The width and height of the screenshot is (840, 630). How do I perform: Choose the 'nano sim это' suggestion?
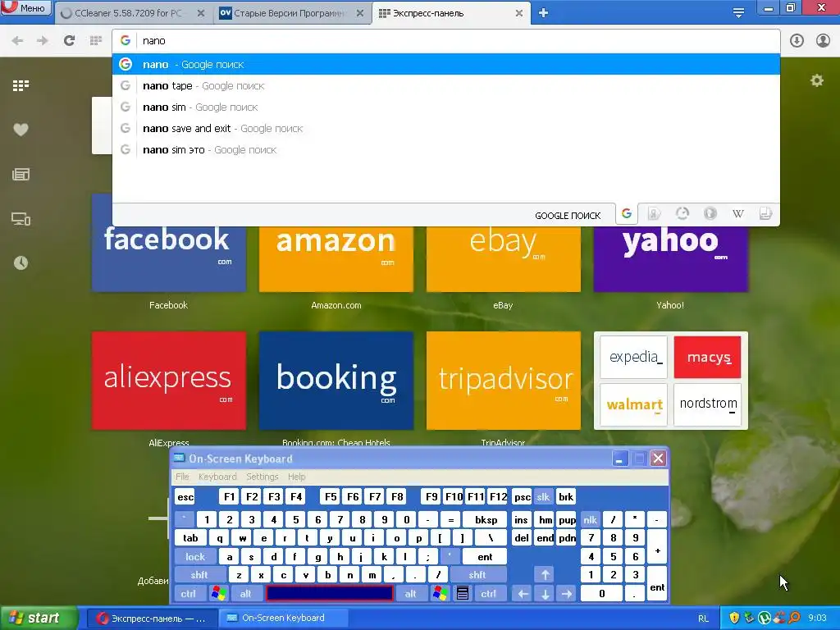pos(445,150)
